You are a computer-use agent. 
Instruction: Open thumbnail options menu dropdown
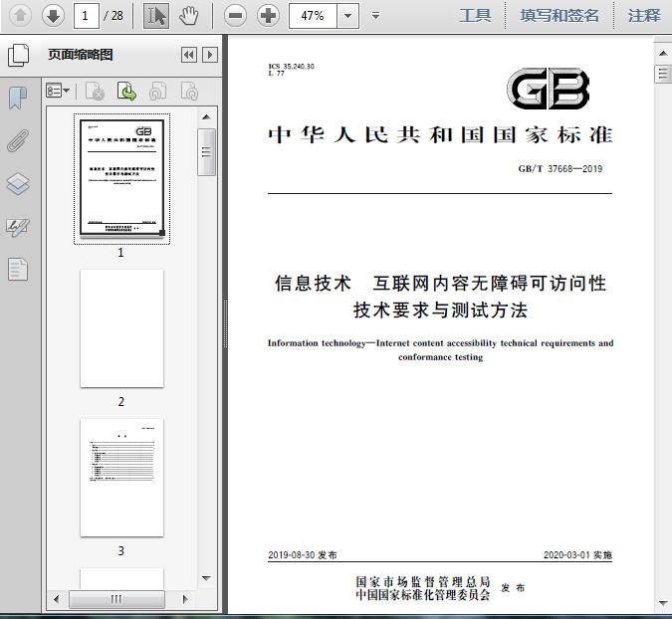point(58,91)
